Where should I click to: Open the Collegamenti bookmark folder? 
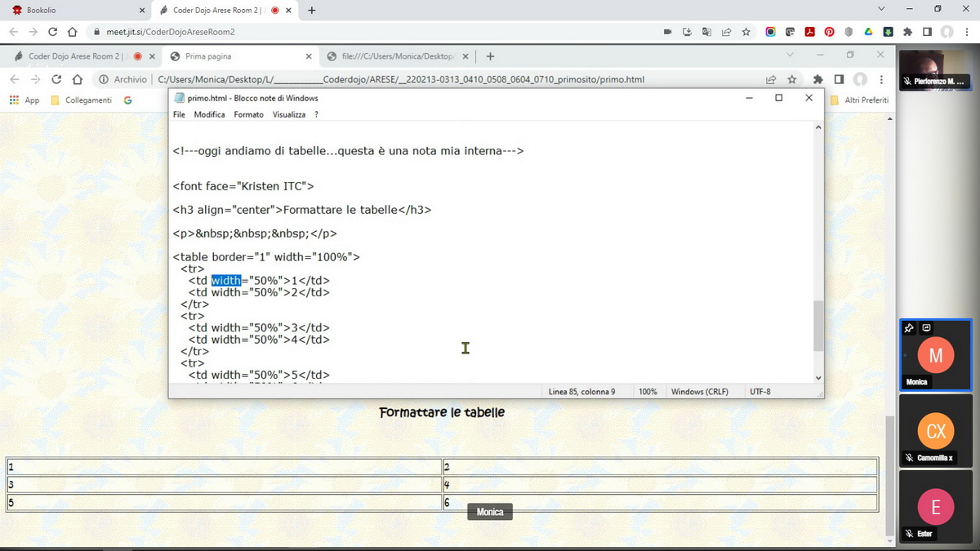tap(81, 100)
